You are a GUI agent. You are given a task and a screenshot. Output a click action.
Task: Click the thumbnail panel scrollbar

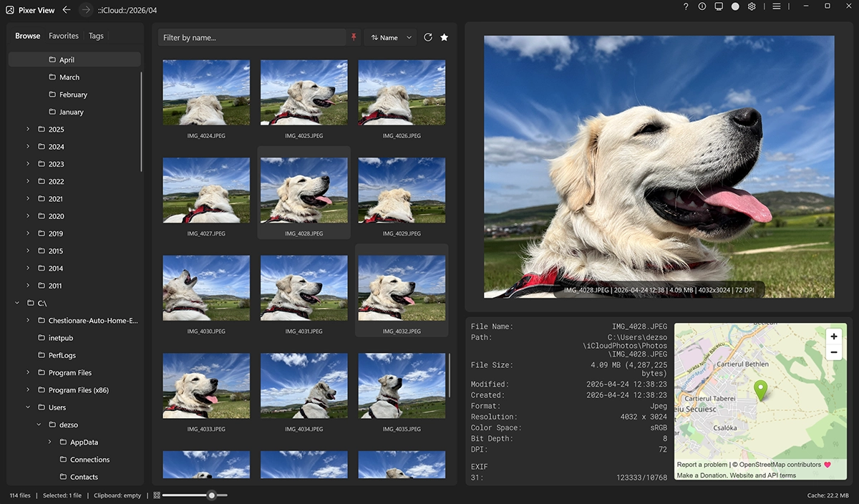click(x=450, y=374)
